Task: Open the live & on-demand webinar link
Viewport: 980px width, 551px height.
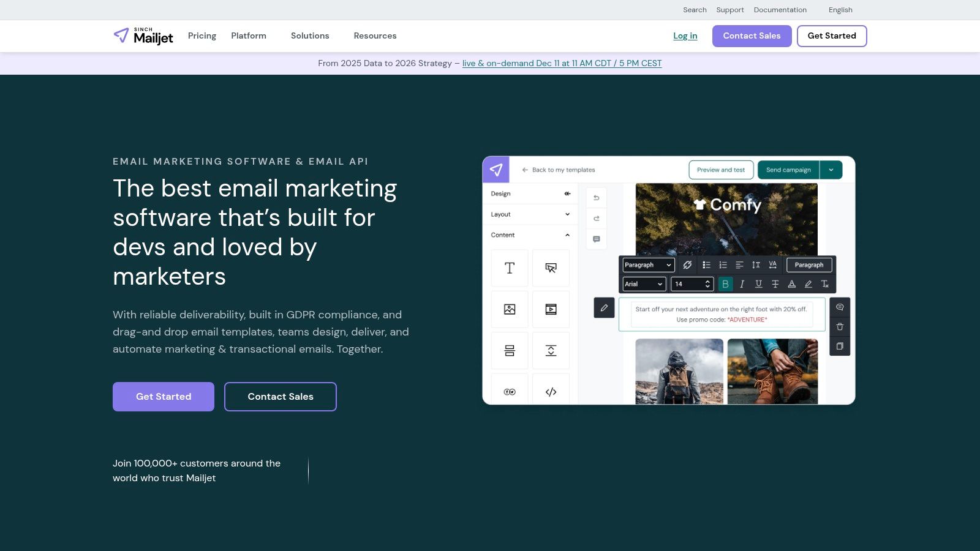Action: [x=562, y=63]
